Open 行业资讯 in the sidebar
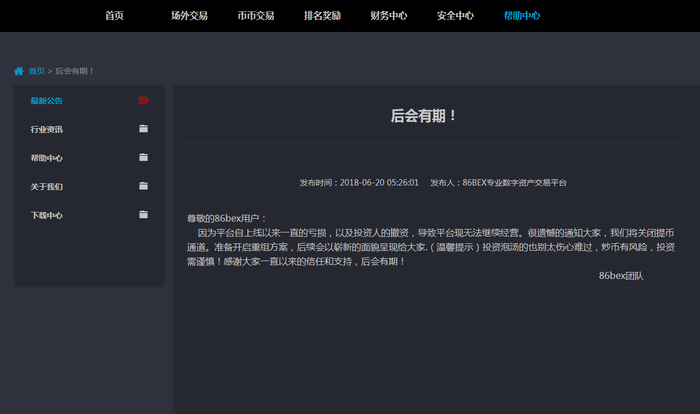Image resolution: width=700 pixels, height=414 pixels. (x=46, y=129)
